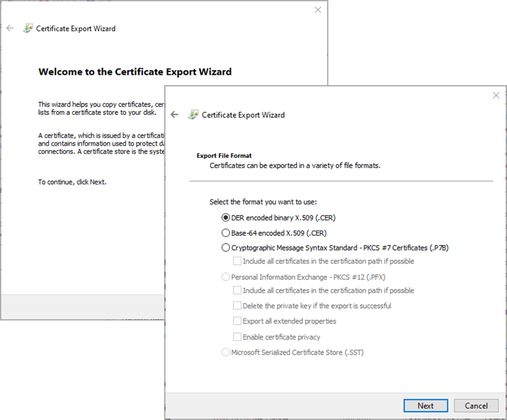Close the Export File Format wizard window
The height and width of the screenshot is (420, 507).
(x=496, y=95)
